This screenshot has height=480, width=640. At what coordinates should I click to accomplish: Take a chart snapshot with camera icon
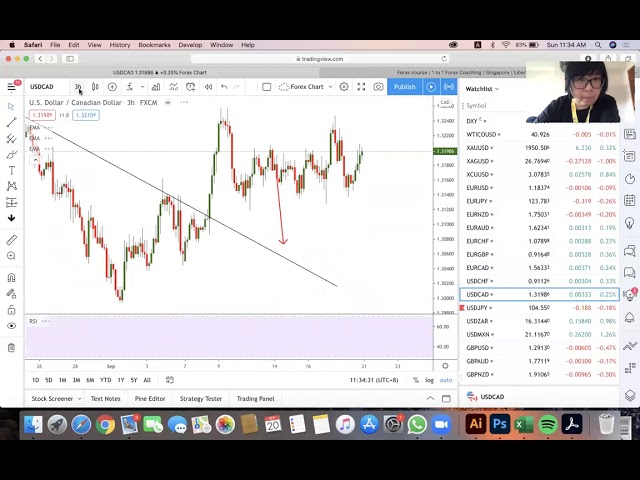pyautogui.click(x=378, y=87)
